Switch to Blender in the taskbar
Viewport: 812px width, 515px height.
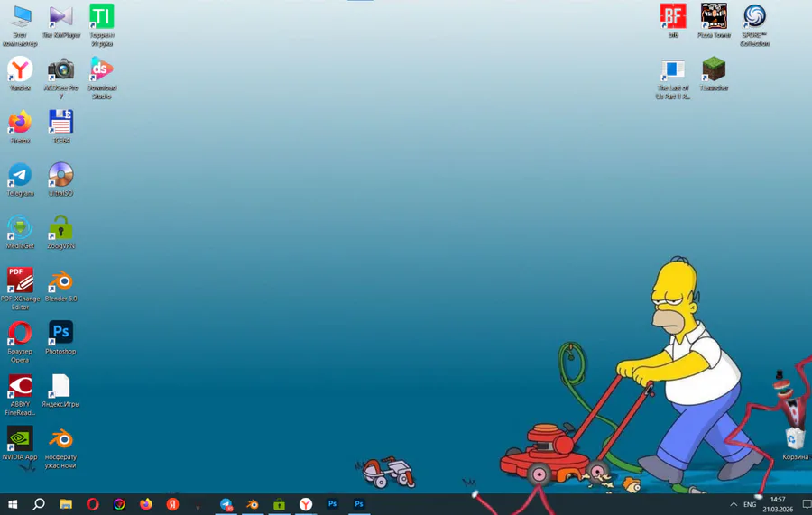253,504
